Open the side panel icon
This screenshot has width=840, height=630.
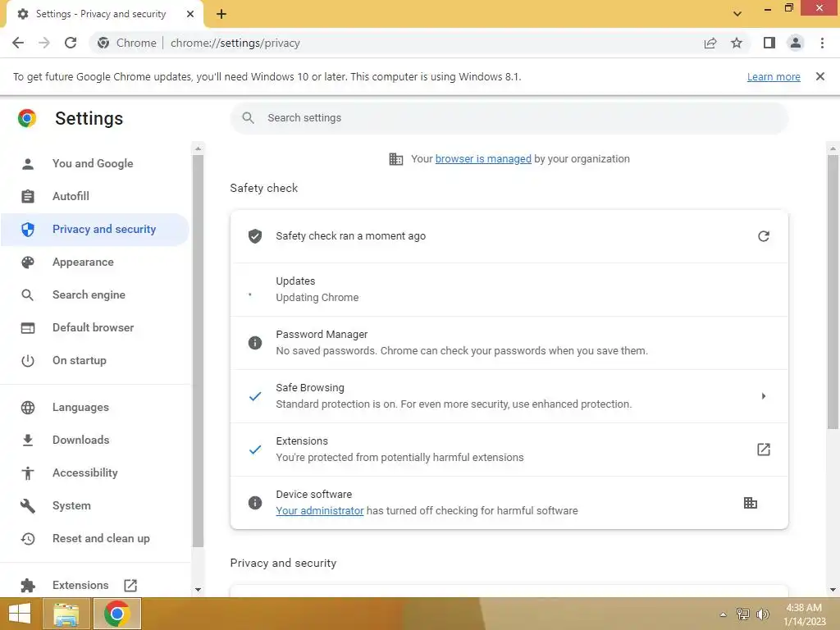pyautogui.click(x=769, y=43)
